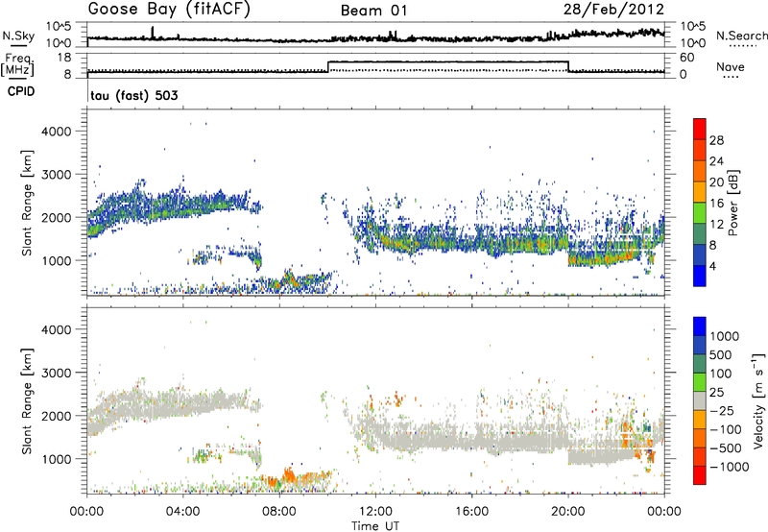The height and width of the screenshot is (532, 768).
Task: Click the '1000' range tick on power panel
Action: tap(56, 260)
